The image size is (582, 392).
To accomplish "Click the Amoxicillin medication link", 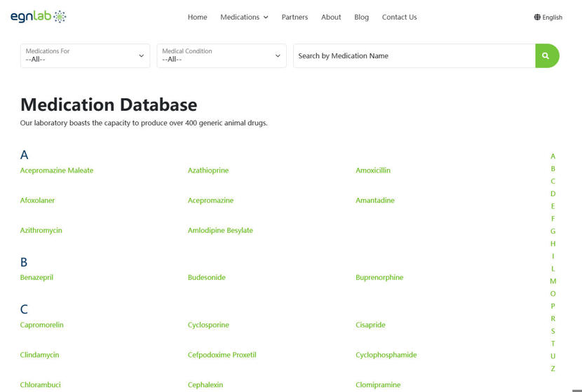I will click(373, 170).
